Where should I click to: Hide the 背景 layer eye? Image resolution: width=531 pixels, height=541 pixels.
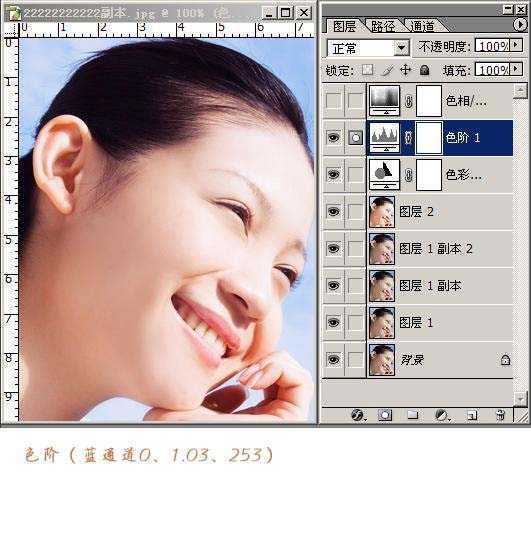(334, 360)
